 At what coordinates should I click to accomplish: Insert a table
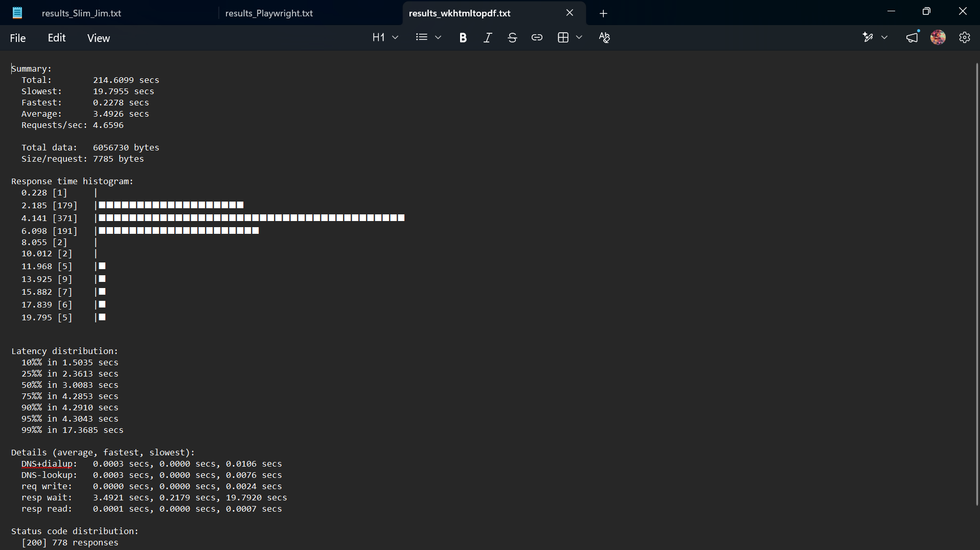[563, 37]
